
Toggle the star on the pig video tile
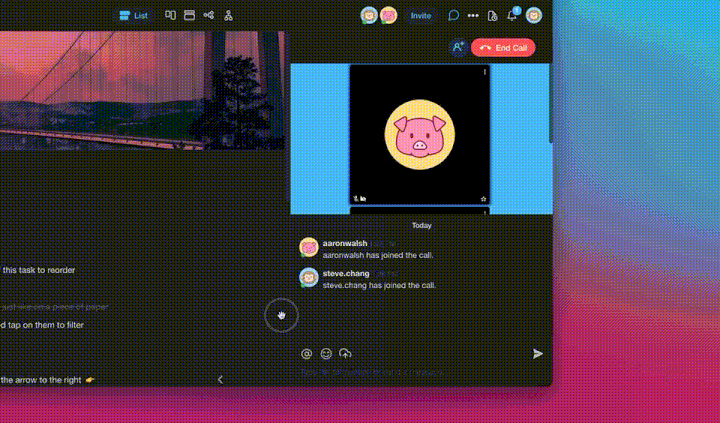484,199
